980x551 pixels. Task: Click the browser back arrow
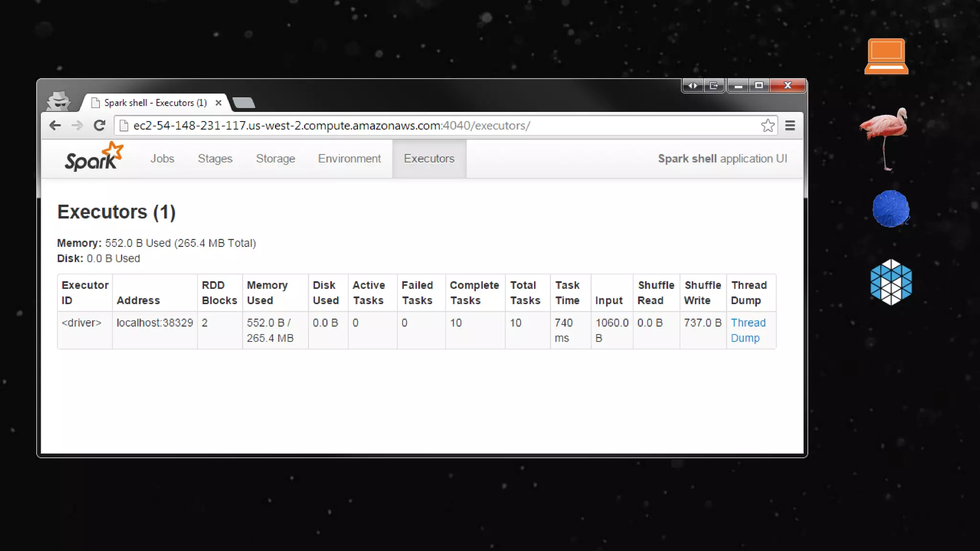(x=55, y=126)
